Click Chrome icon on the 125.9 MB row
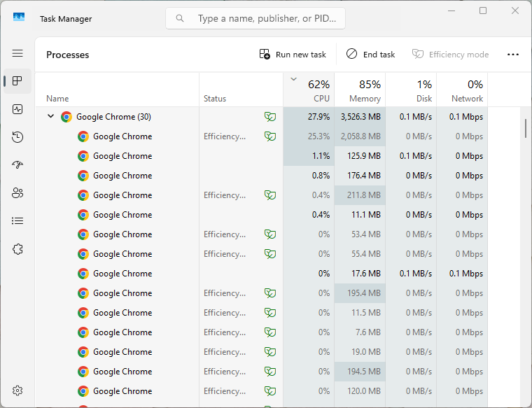 click(83, 156)
